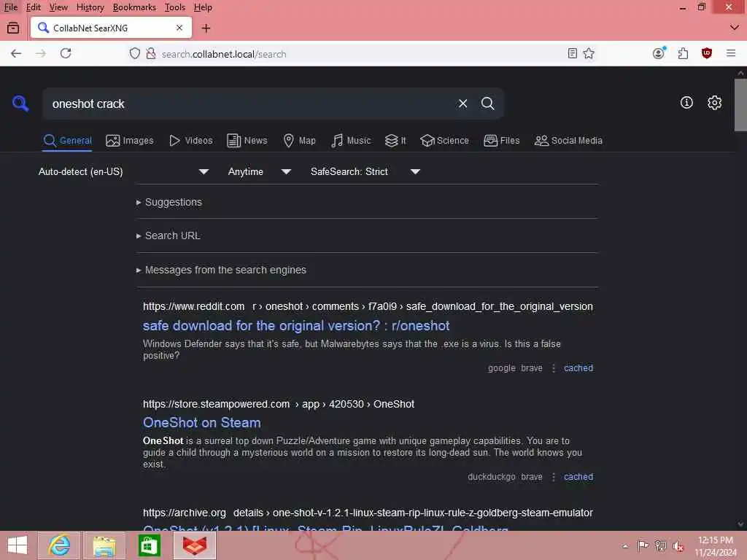This screenshot has height=560, width=747.
Task: Go forward with the browser forward arrow
Action: [x=41, y=53]
